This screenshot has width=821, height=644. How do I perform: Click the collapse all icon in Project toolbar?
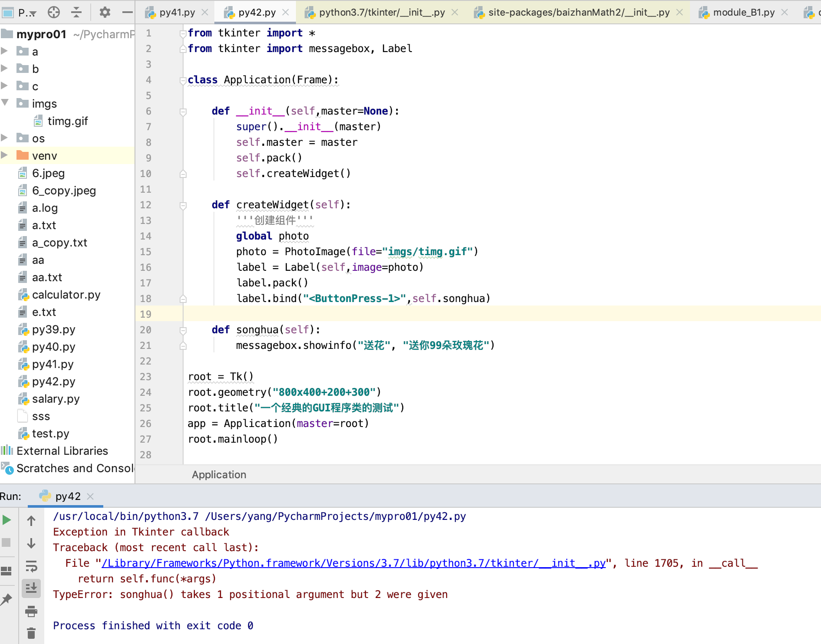(76, 12)
